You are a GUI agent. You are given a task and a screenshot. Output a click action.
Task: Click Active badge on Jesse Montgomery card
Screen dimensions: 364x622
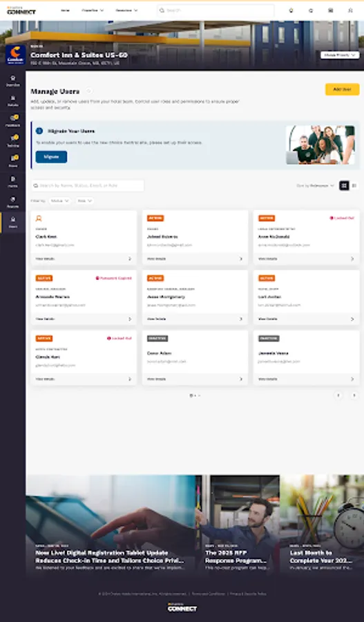point(155,278)
